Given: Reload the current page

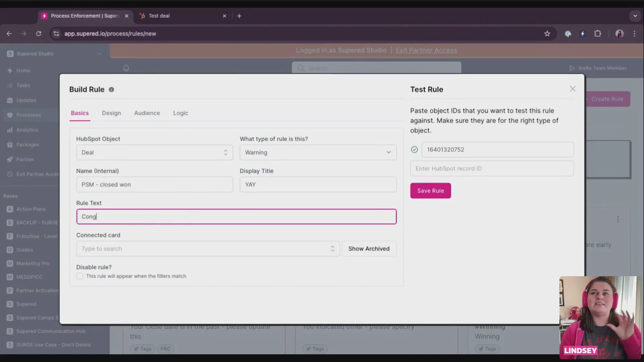Looking at the screenshot, I should pos(39,34).
